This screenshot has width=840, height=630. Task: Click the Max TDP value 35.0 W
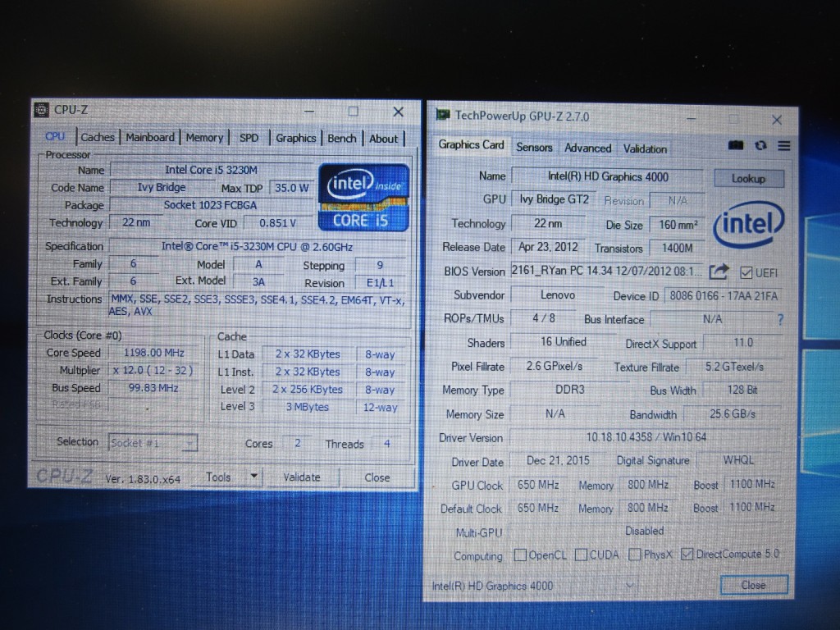(291, 188)
